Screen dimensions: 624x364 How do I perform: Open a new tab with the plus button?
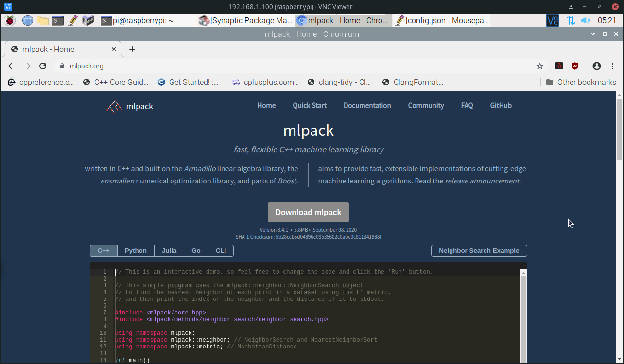(x=132, y=49)
